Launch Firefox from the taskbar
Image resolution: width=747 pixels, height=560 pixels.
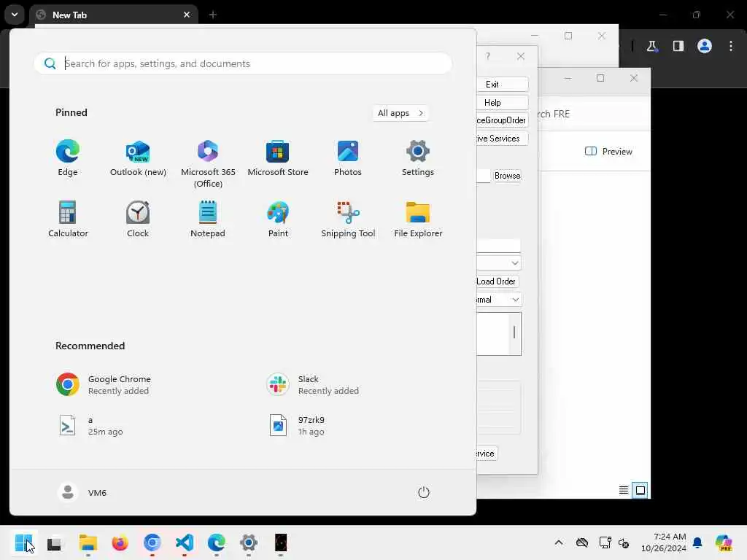point(120,542)
